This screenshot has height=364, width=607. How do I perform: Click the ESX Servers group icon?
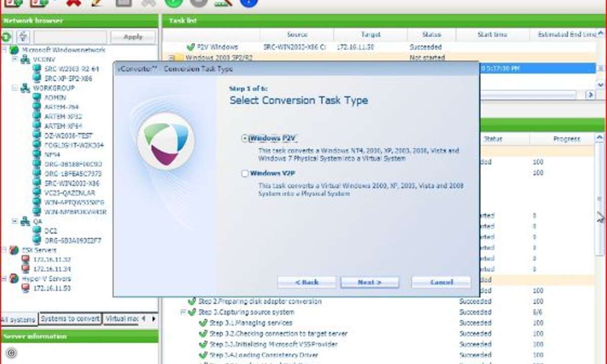point(14,250)
